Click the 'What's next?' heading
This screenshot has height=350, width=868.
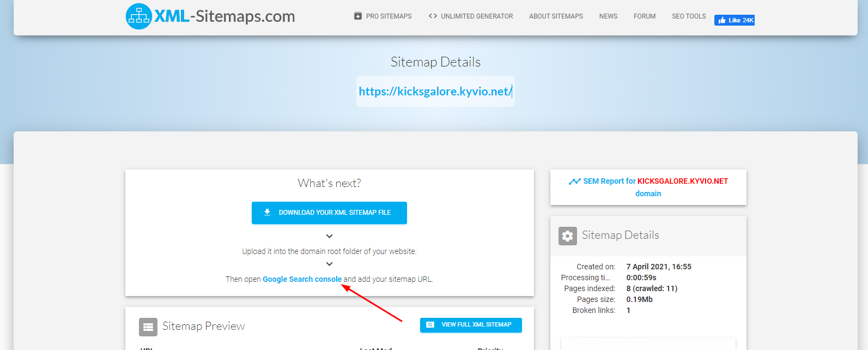pyautogui.click(x=329, y=183)
